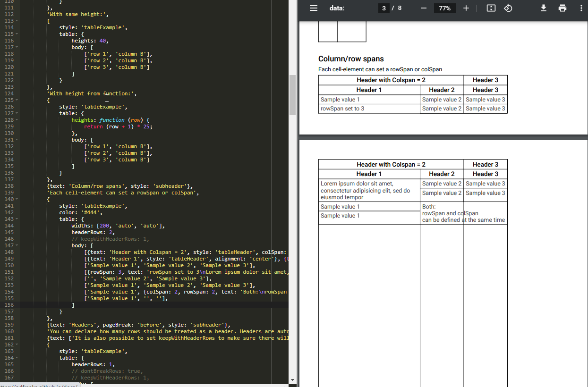Collapse the body array fold on line 147
This screenshot has height=387, width=588.
[x=17, y=245]
